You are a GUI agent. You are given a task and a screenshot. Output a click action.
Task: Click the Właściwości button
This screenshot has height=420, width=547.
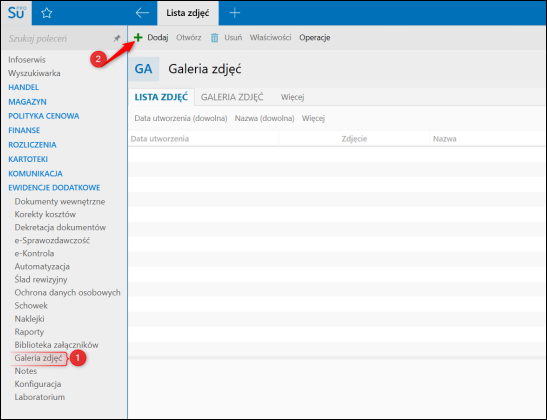(x=270, y=38)
